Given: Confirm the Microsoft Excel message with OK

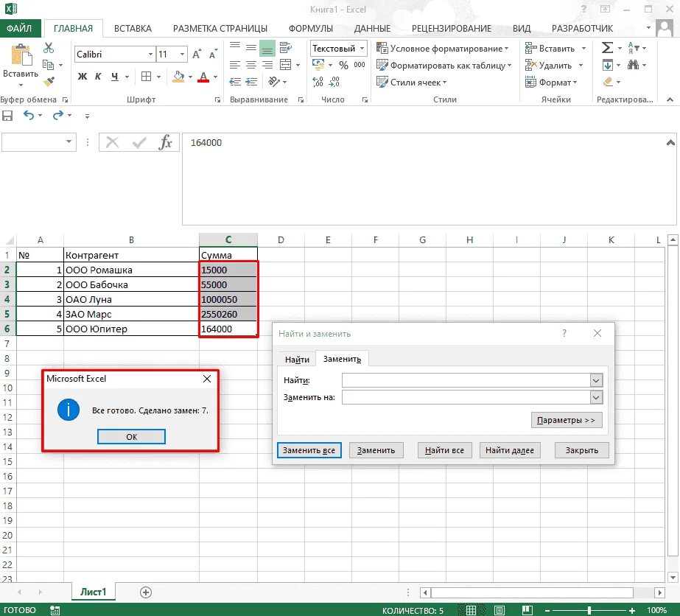Looking at the screenshot, I should click(131, 437).
